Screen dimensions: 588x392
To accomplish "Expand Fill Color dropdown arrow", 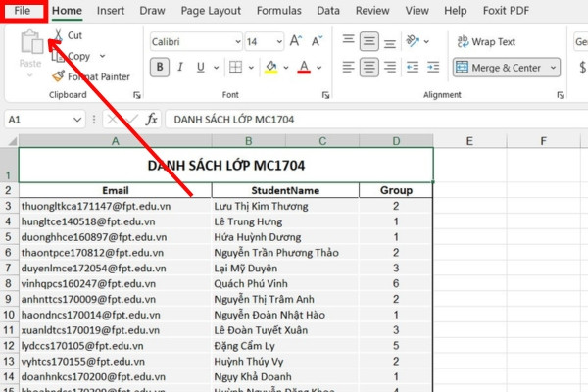I will (286, 68).
